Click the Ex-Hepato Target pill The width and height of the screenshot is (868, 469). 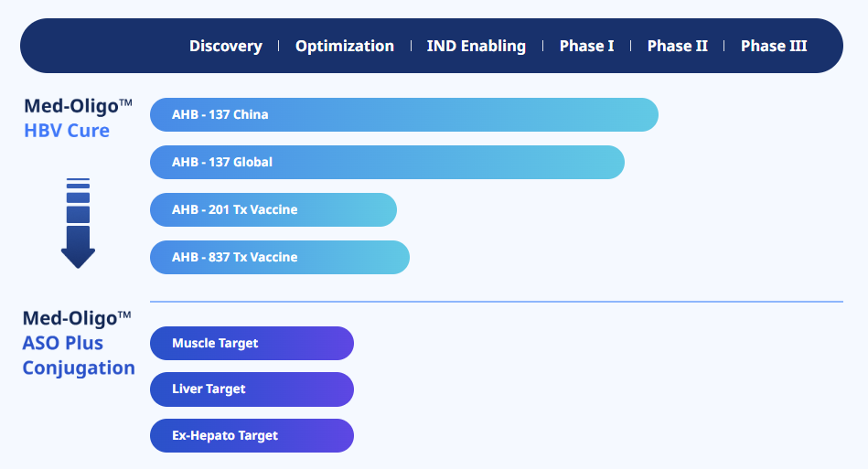pos(252,435)
